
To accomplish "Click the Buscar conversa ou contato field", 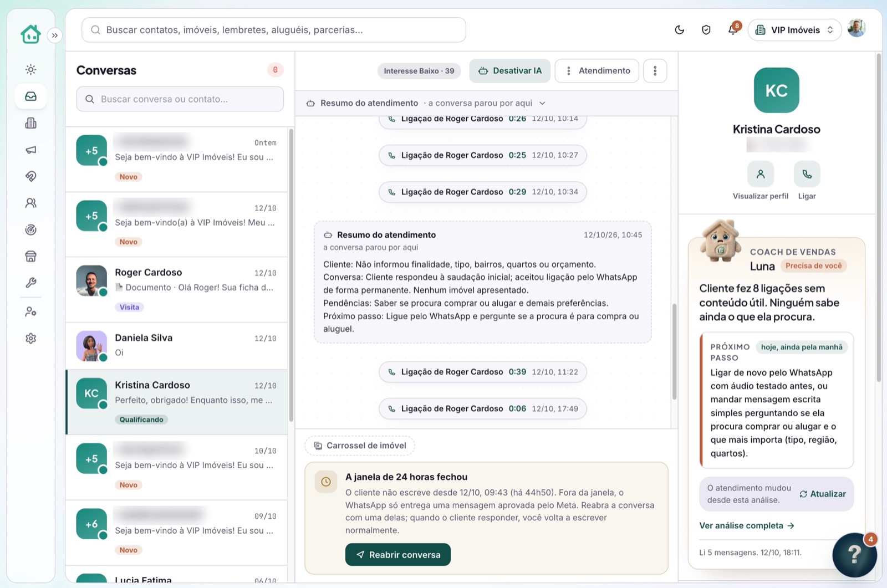I will tap(180, 99).
